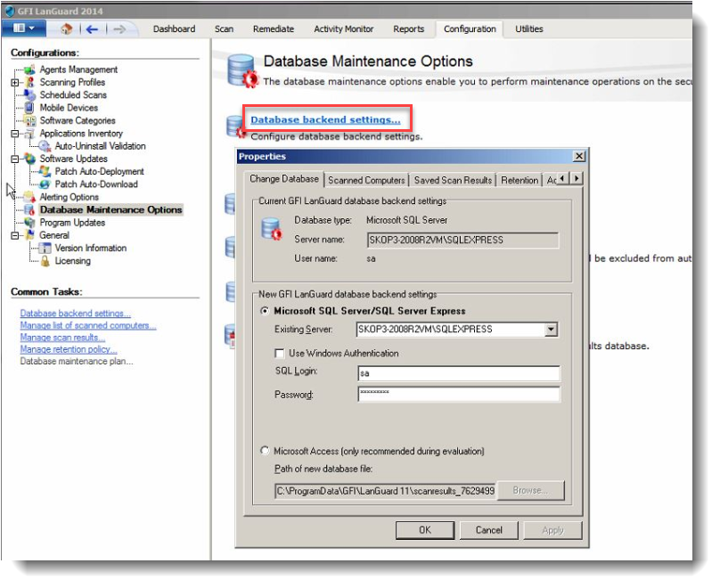Click into the SQL Login field
This screenshot has height=588, width=720.
458,373
